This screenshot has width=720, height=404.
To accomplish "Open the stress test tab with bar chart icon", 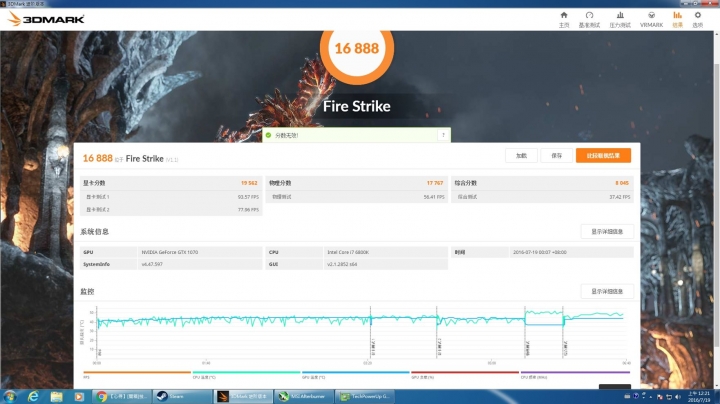I will click(620, 20).
